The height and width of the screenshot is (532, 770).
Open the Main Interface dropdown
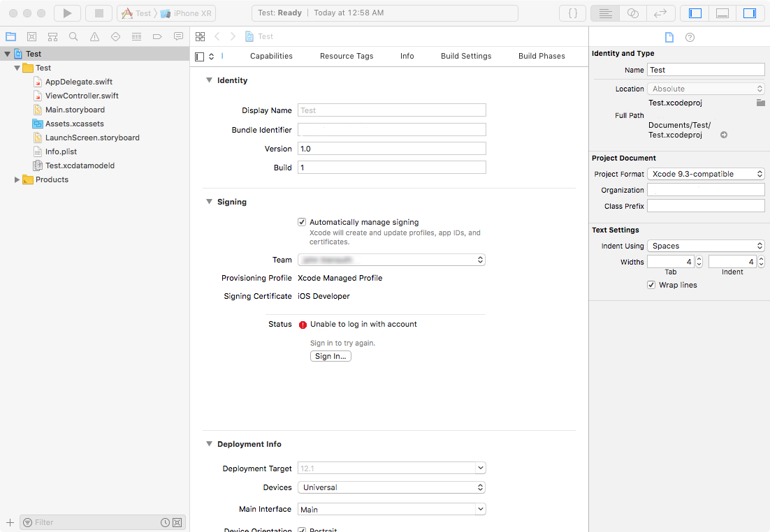[x=481, y=510]
